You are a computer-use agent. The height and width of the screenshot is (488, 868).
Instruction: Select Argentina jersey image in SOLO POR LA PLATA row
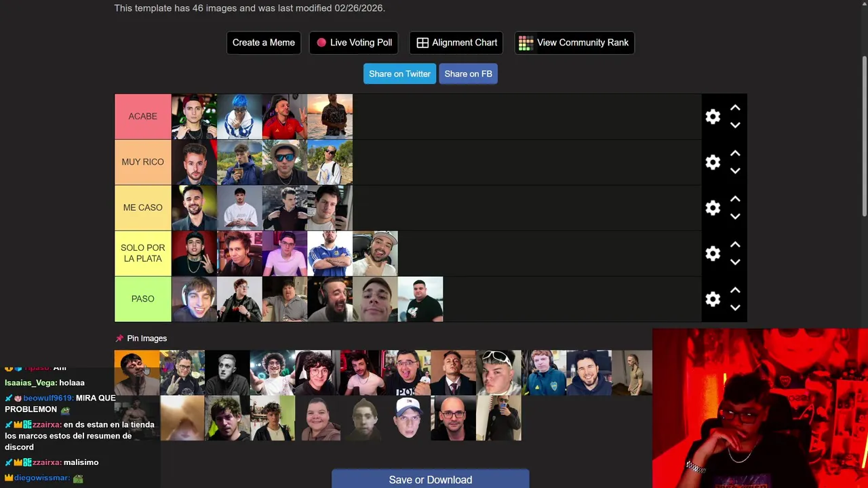click(x=330, y=253)
